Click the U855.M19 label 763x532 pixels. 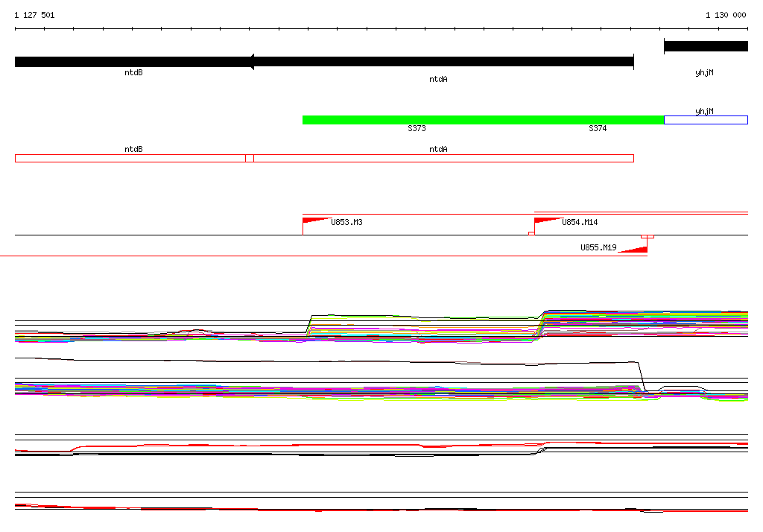(x=598, y=248)
